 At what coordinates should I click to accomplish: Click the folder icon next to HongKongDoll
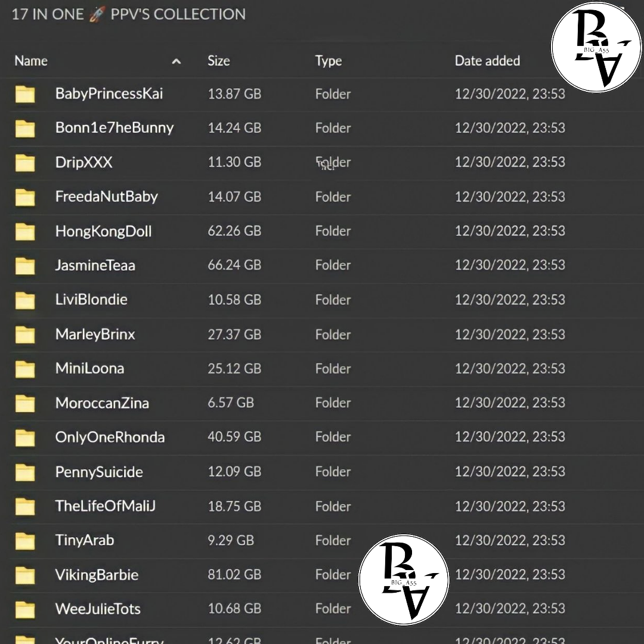[25, 231]
